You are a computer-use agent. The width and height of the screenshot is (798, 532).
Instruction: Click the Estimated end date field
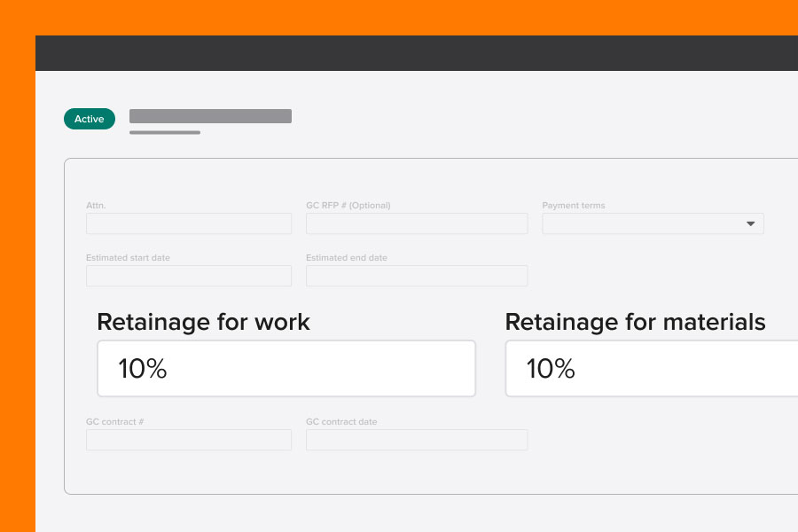pos(417,276)
